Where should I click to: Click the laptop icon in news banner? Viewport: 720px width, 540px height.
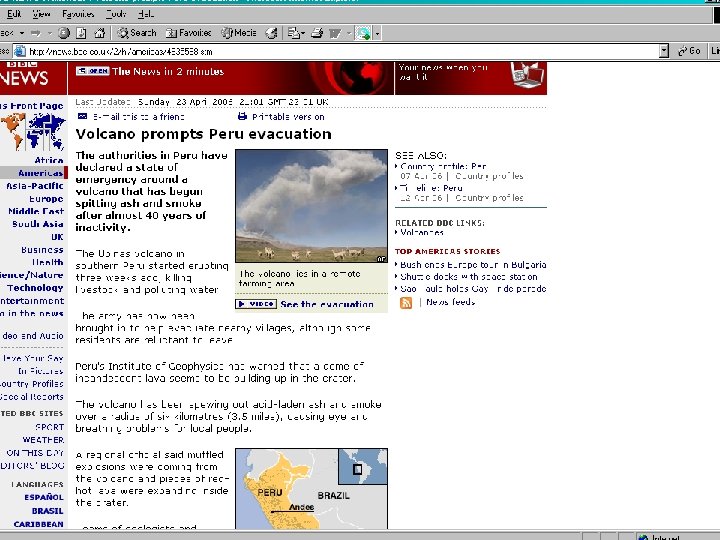click(528, 76)
